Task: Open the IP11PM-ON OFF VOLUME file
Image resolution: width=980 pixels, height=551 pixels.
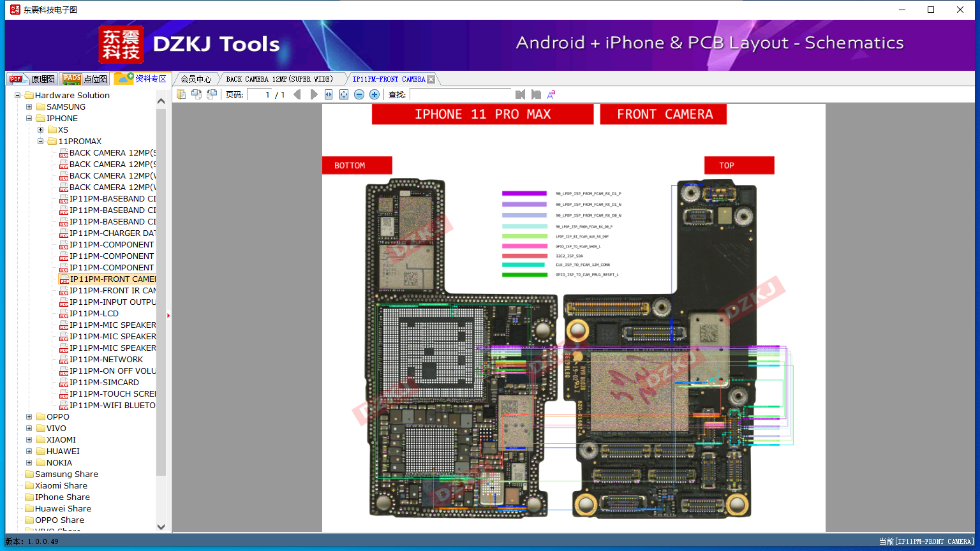Action: click(x=107, y=371)
